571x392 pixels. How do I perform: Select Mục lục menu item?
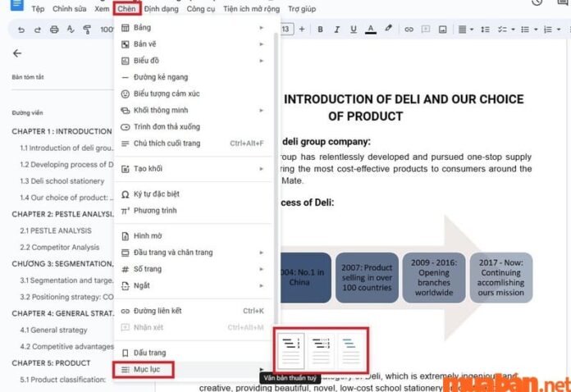click(x=193, y=369)
